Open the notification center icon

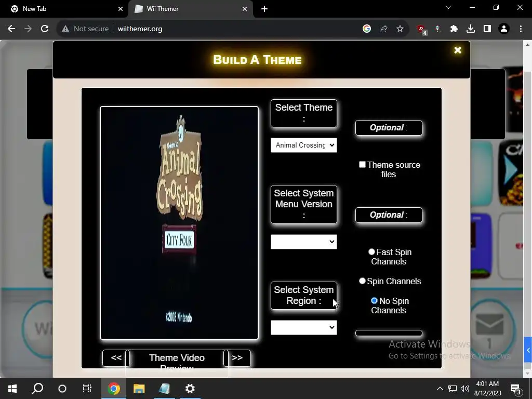(516, 389)
